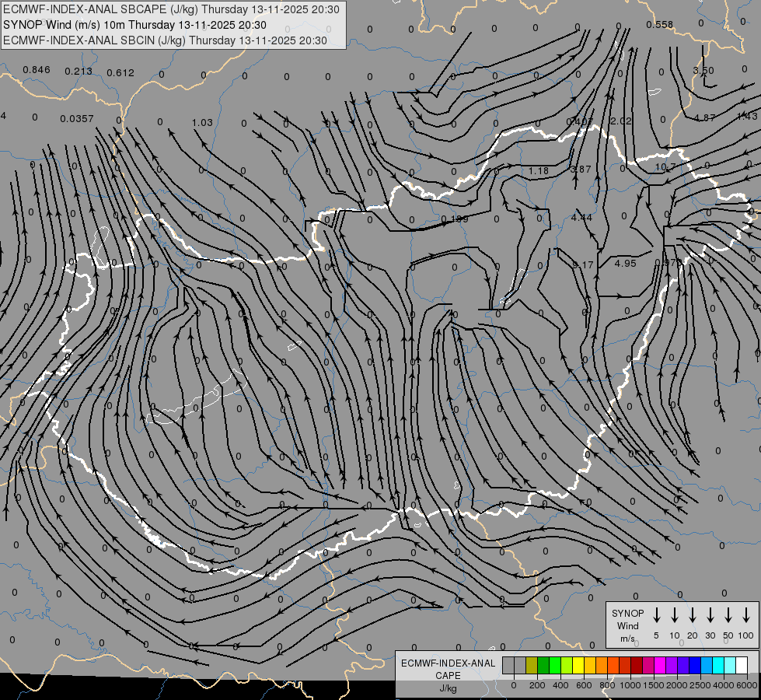Click the 3.87 value on the map
This screenshot has height=700, width=761.
click(x=581, y=169)
